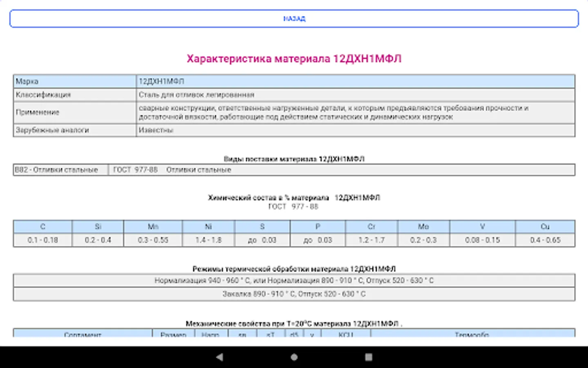
Task: Select the 12ДХН1МФЛ value in the Марка row
Action: [356, 81]
